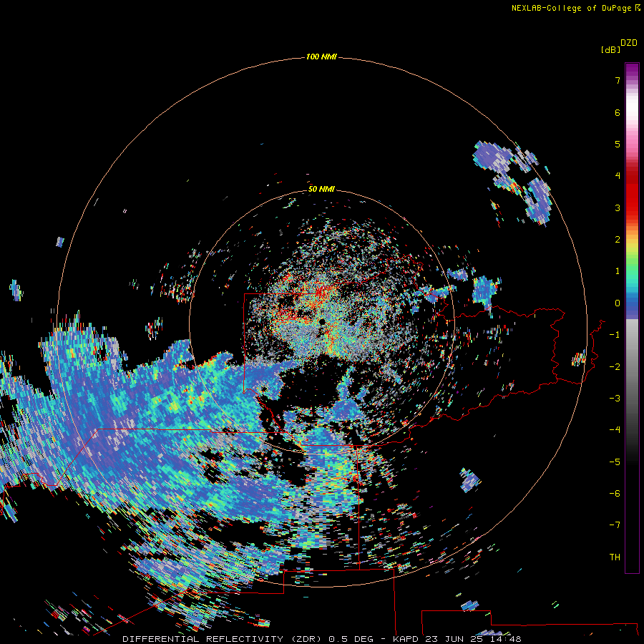Click the DZD legend title
The width and height of the screenshot is (644, 644).
click(629, 43)
